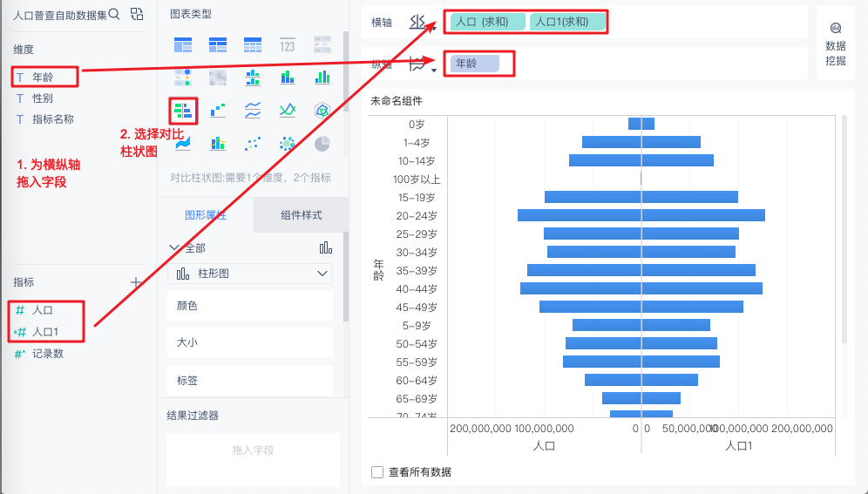Click the 人口1 axis title
Screen dimensions: 868x494
(x=738, y=445)
